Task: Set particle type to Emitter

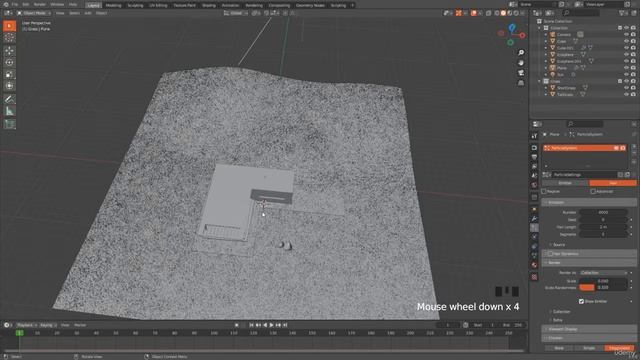Action: (x=565, y=183)
